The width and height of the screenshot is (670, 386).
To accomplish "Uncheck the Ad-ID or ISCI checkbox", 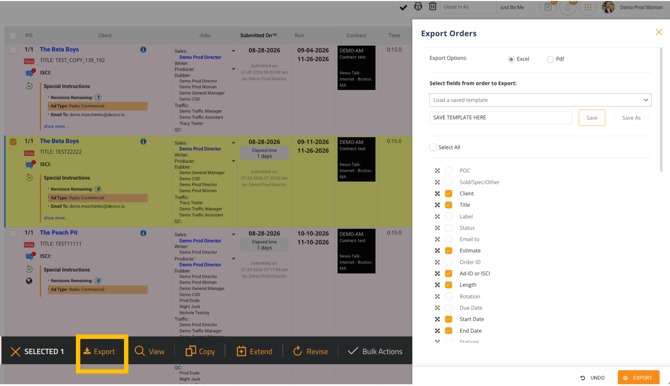I will (448, 274).
